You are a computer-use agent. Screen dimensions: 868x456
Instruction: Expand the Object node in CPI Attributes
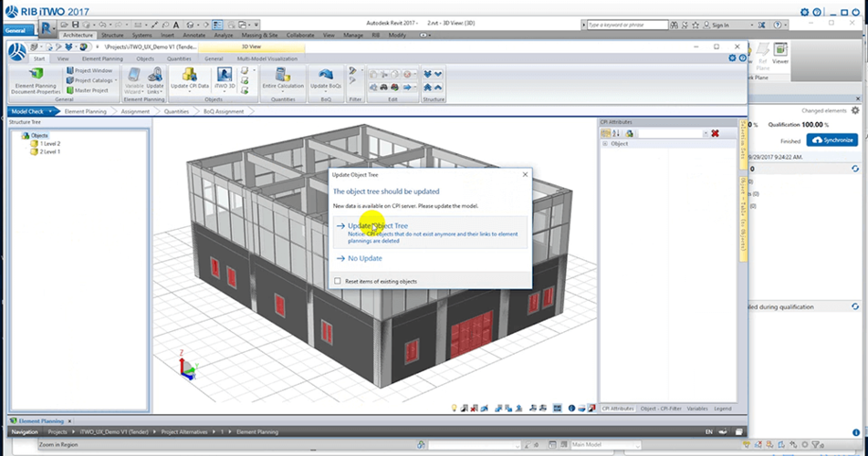pos(604,144)
